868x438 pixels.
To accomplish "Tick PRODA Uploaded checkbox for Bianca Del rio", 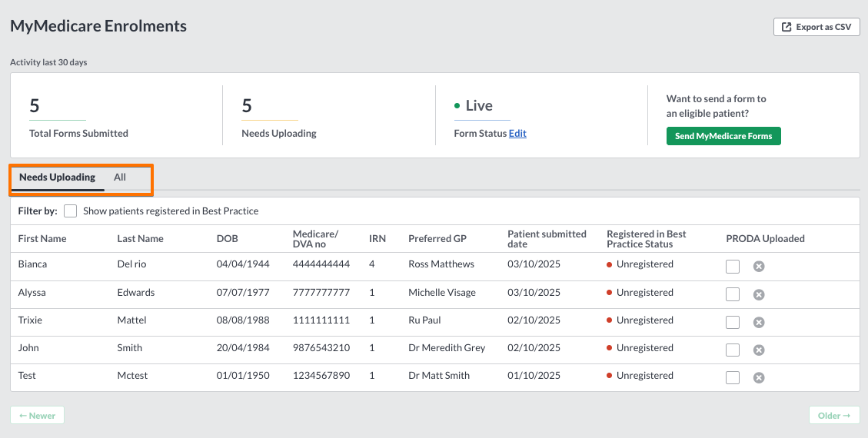I will click(x=733, y=266).
